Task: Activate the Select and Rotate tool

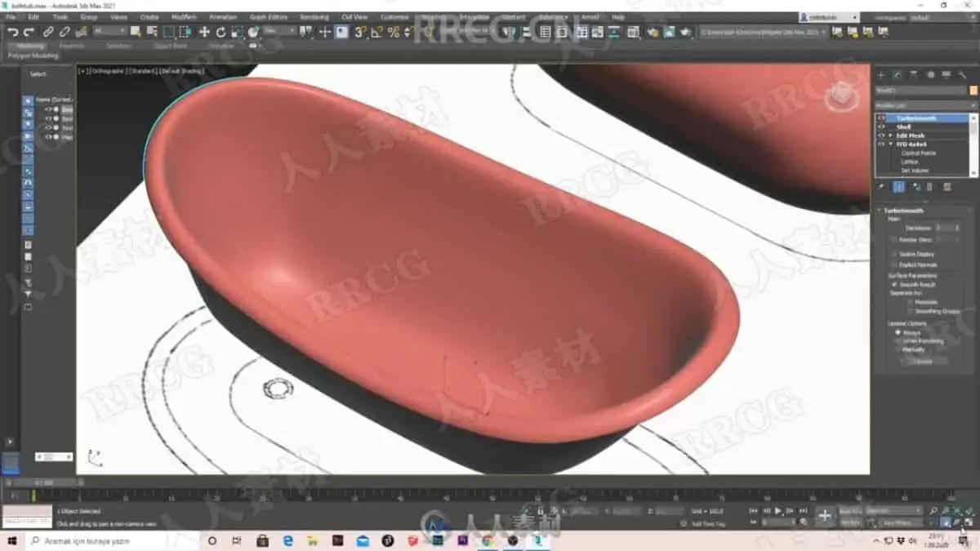Action: tap(220, 32)
